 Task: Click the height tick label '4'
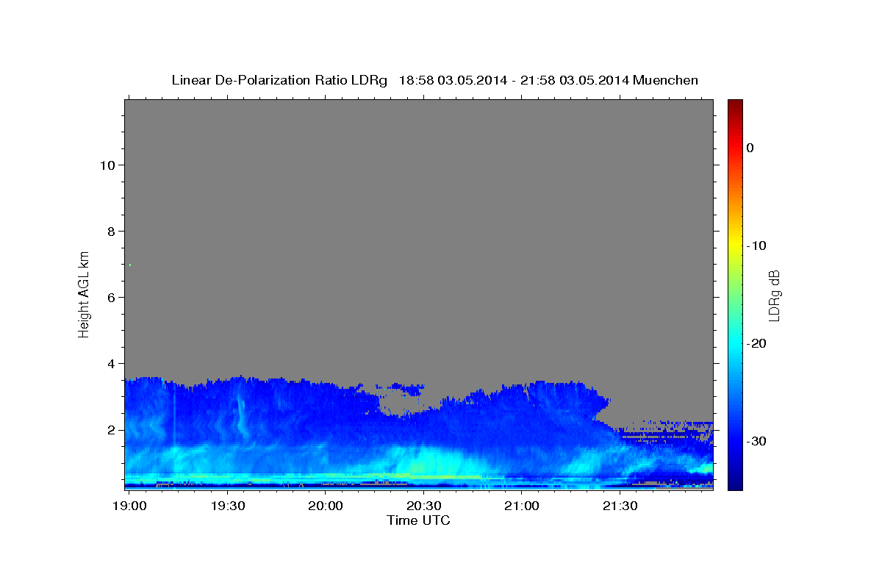pos(111,364)
